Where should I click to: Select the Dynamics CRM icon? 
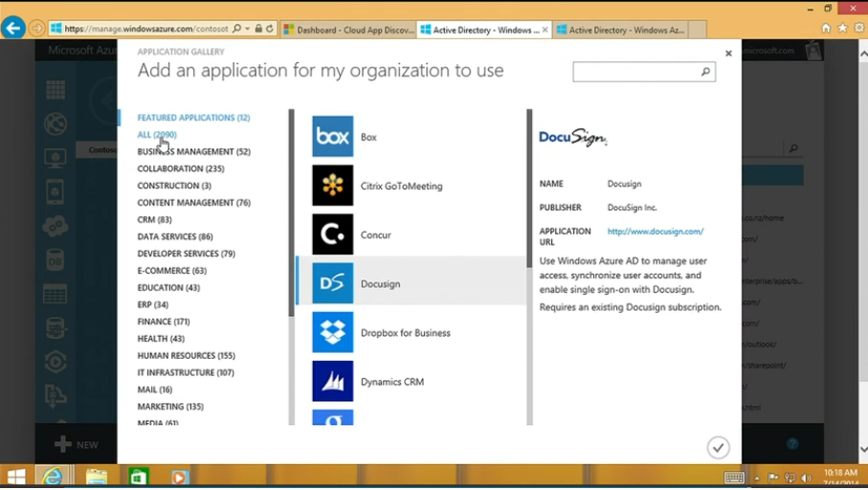[332, 381]
